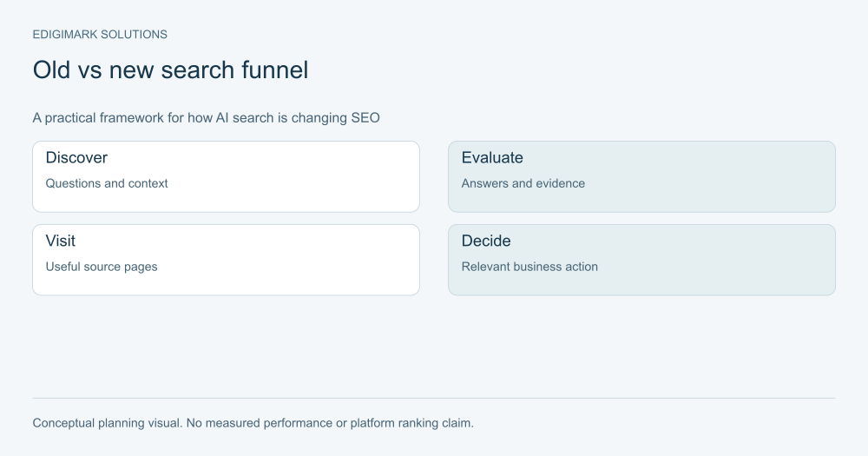Click 'Questions and context' text
The image size is (868, 456).
(x=106, y=183)
